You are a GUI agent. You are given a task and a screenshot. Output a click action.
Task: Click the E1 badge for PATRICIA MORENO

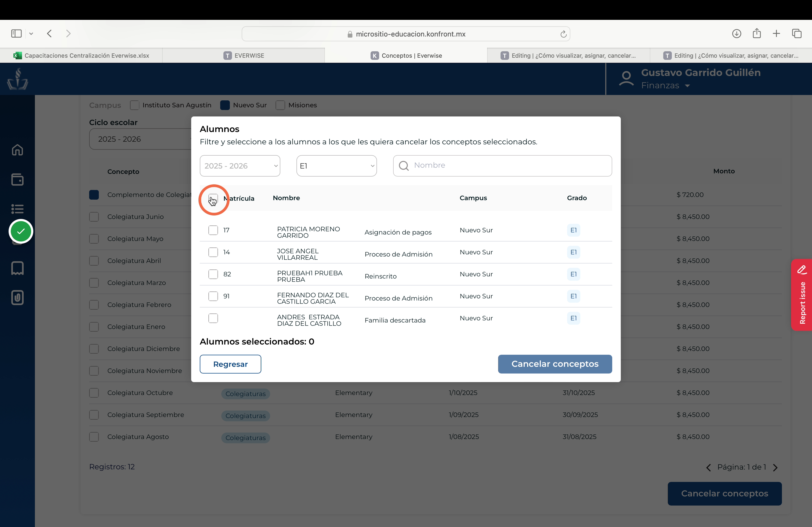(574, 230)
